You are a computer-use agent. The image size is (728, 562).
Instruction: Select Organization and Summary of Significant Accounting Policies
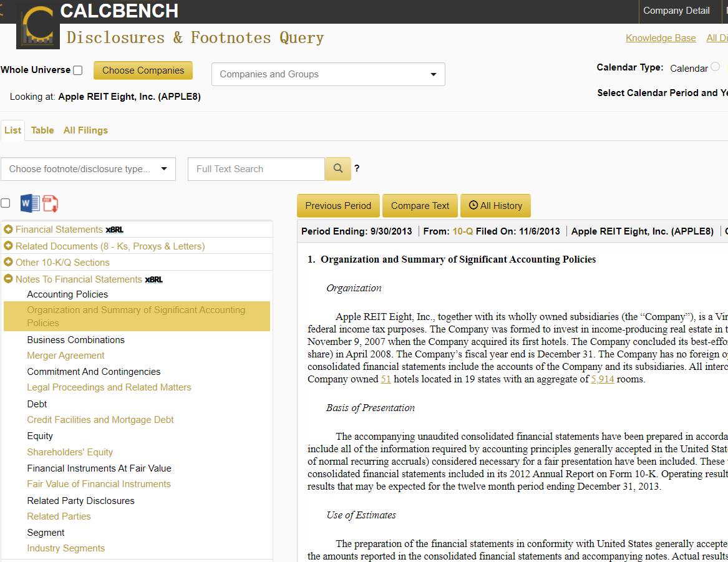pos(137,316)
